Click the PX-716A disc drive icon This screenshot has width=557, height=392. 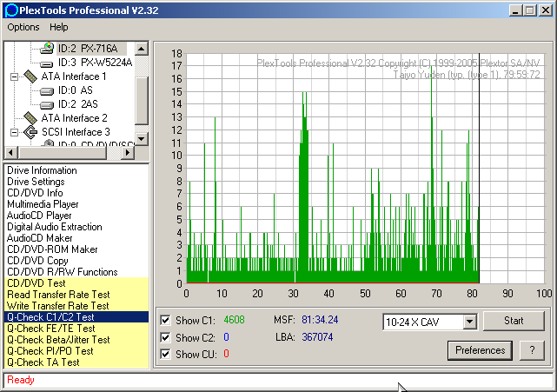pyautogui.click(x=47, y=49)
